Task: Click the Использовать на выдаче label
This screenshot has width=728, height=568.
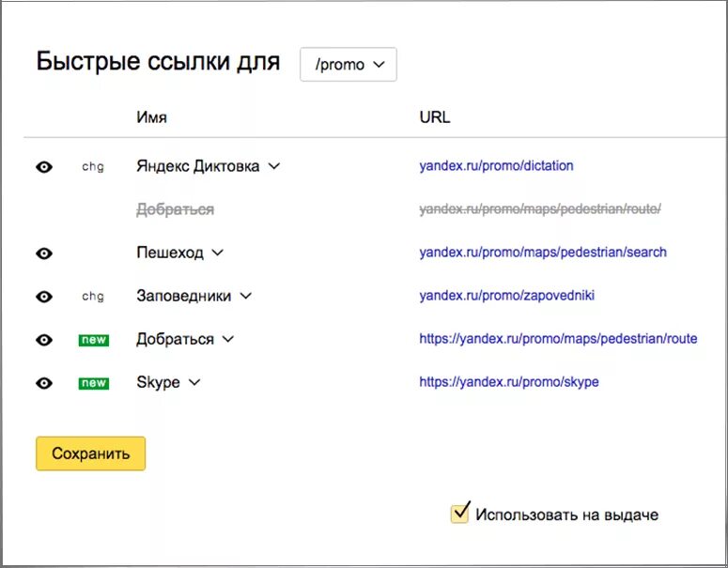Action: pyautogui.click(x=566, y=514)
